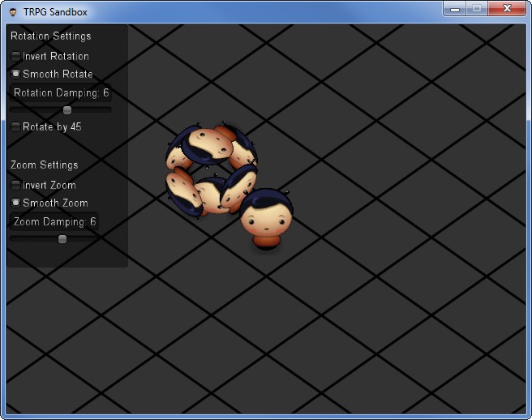532x420 pixels.
Task: Click the Rotation Damping: 6 label box
Action: click(x=61, y=92)
